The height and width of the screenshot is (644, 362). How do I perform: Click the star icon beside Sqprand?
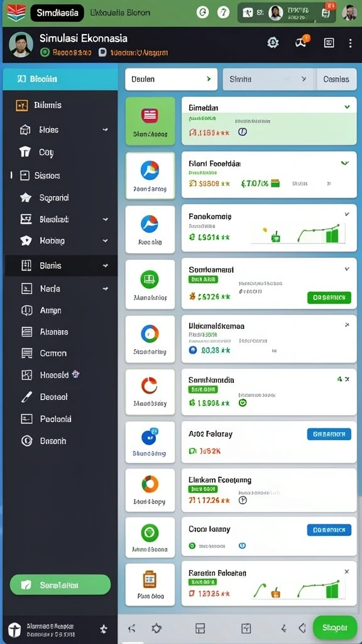[x=26, y=197]
